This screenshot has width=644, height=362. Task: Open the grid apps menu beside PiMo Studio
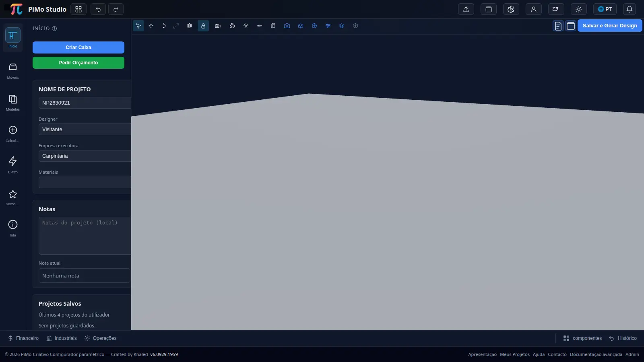tap(78, 9)
